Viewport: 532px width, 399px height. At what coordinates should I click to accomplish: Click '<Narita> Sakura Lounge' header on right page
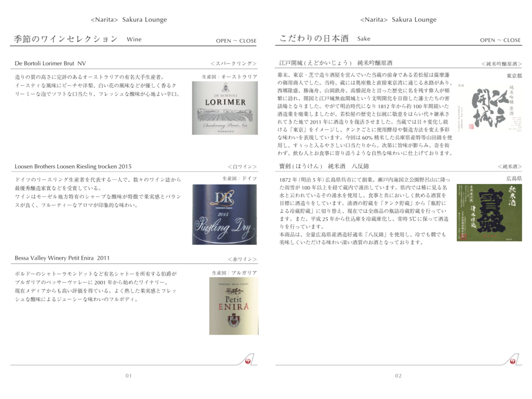(398, 20)
